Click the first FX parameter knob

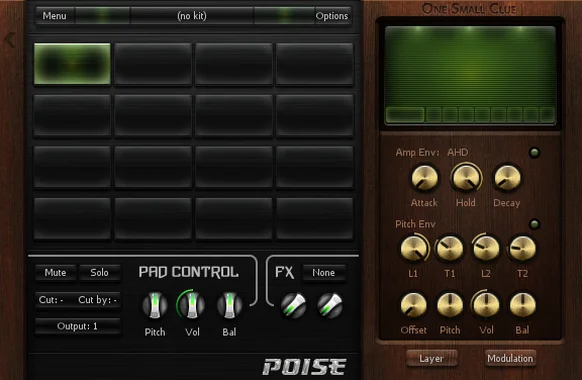(294, 306)
